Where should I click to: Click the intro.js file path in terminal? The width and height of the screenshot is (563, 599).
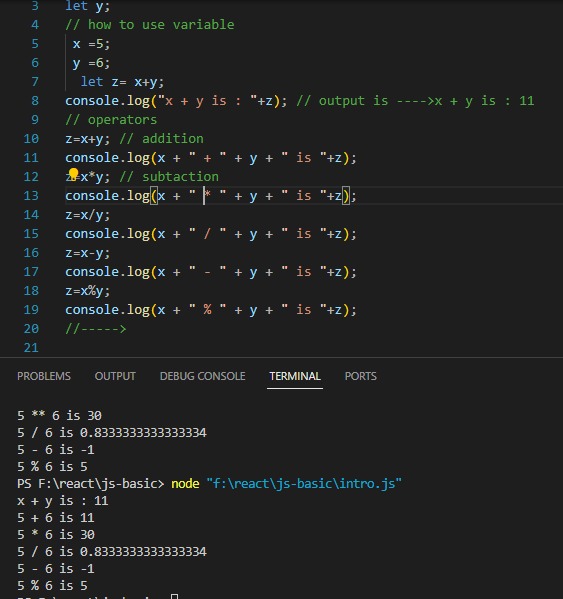pos(304,484)
